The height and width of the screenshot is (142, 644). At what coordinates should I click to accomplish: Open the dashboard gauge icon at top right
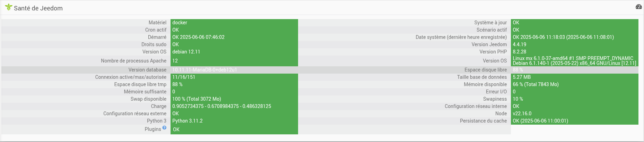(x=638, y=7)
